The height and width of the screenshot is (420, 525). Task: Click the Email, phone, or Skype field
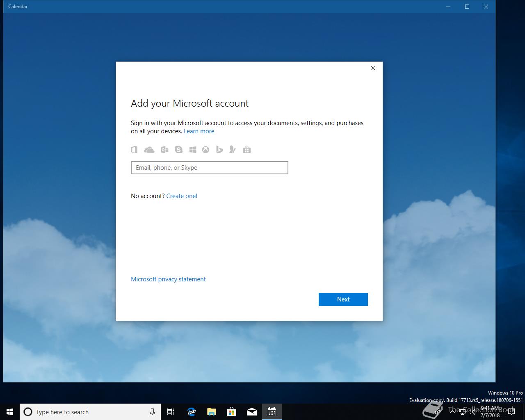[x=210, y=168]
